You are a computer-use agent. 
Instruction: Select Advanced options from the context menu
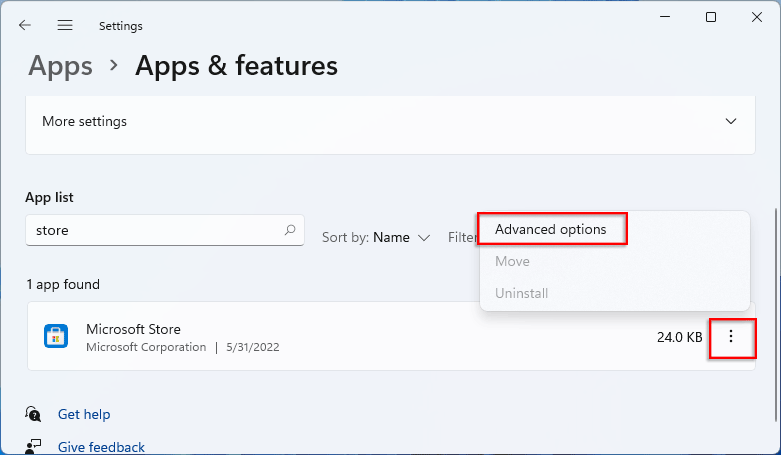551,229
